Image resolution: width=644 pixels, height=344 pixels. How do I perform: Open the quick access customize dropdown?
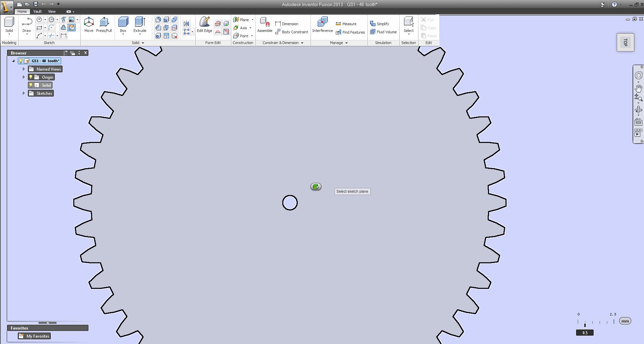point(58,4)
